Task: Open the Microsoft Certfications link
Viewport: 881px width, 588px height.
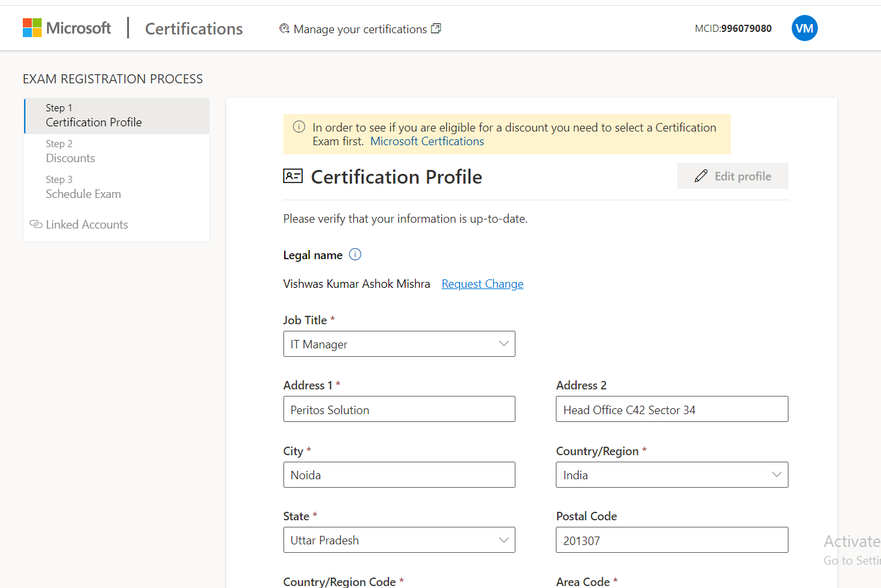Action: 427,141
